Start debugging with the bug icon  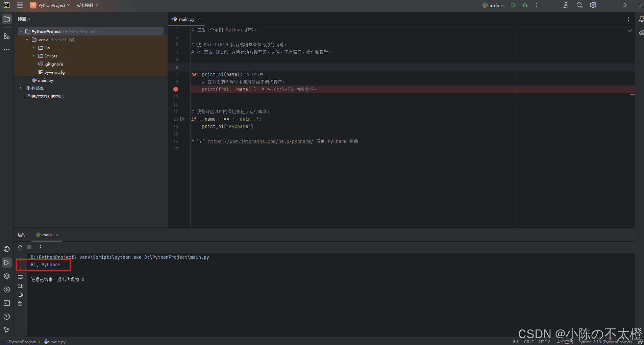pyautogui.click(x=525, y=5)
